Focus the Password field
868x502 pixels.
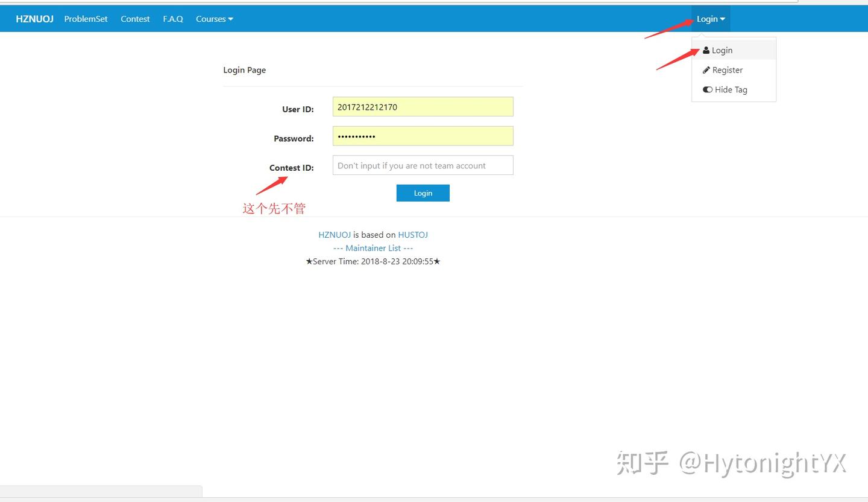[423, 136]
